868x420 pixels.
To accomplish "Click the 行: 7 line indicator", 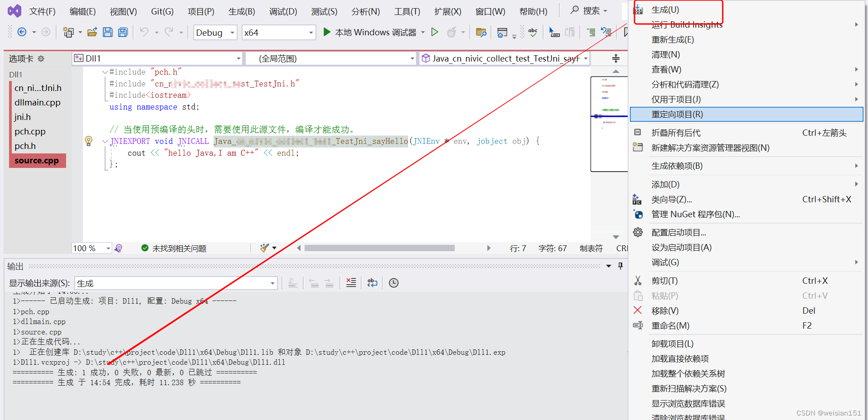I will click(518, 248).
